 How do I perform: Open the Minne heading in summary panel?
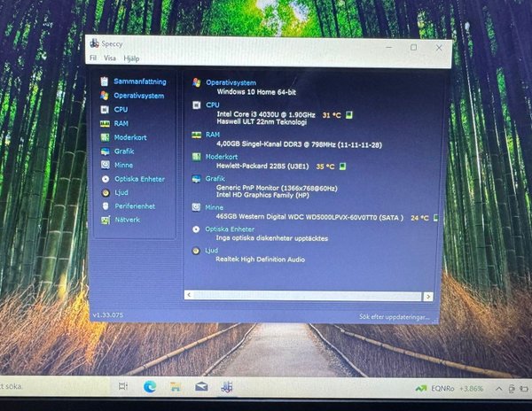214,207
